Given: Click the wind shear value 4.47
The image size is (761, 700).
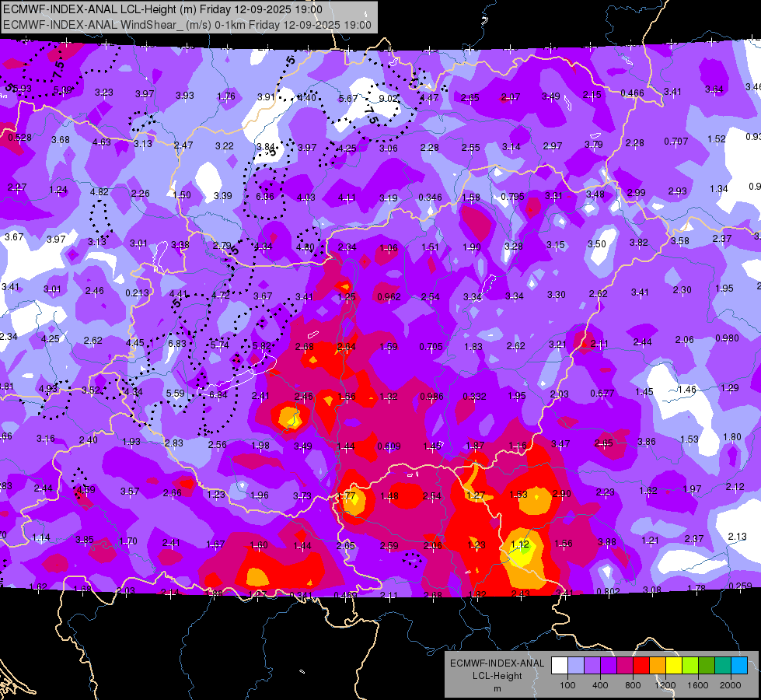Looking at the screenshot, I should click(x=429, y=98).
